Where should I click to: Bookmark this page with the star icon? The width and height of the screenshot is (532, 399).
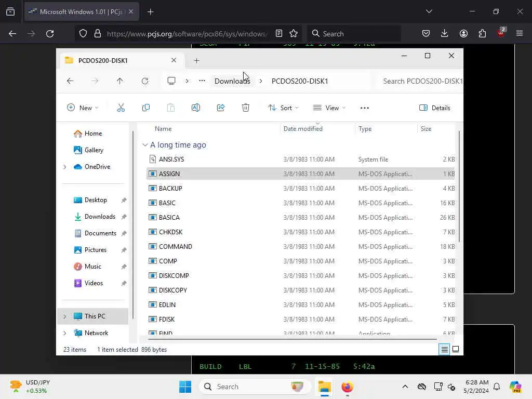294,33
